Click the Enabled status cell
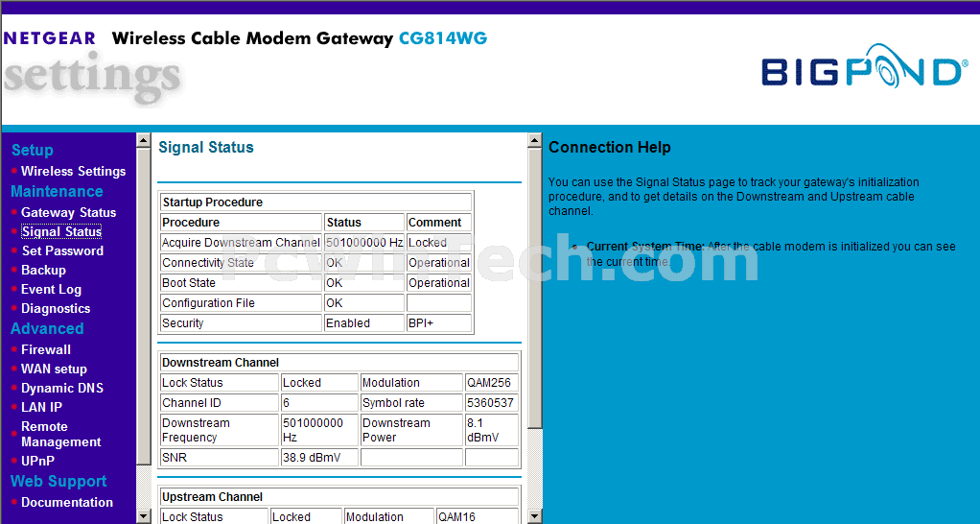Screen dimensions: 980x524 coord(363,323)
